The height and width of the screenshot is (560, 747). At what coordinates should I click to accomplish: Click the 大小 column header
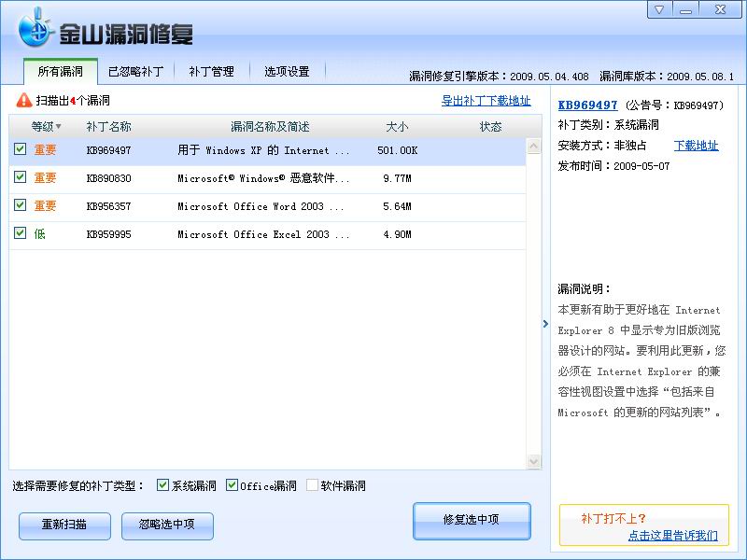pyautogui.click(x=397, y=127)
